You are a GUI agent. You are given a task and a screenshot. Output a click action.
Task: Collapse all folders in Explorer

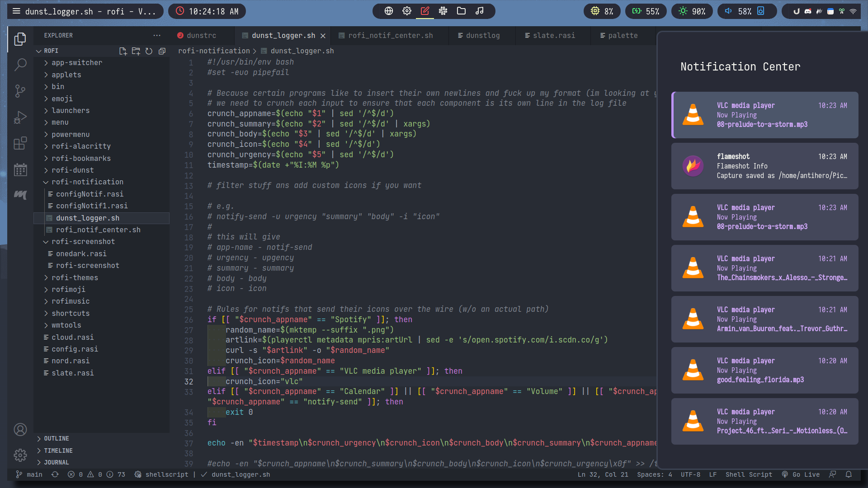point(162,51)
